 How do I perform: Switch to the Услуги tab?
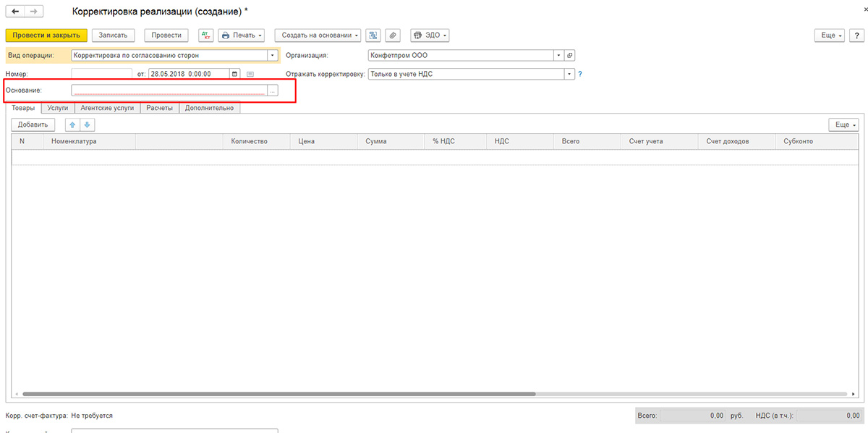pos(58,107)
